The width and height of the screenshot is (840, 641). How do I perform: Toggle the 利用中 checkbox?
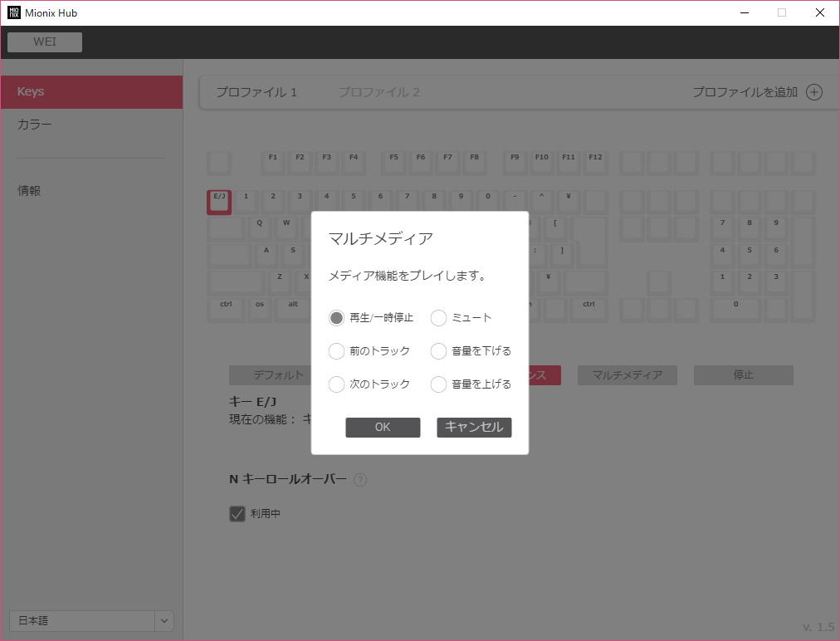coord(237,514)
